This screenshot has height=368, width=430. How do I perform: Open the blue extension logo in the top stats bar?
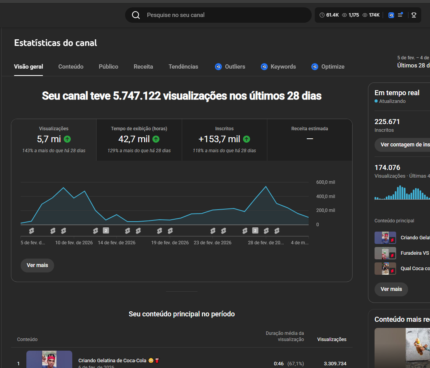[x=391, y=15]
